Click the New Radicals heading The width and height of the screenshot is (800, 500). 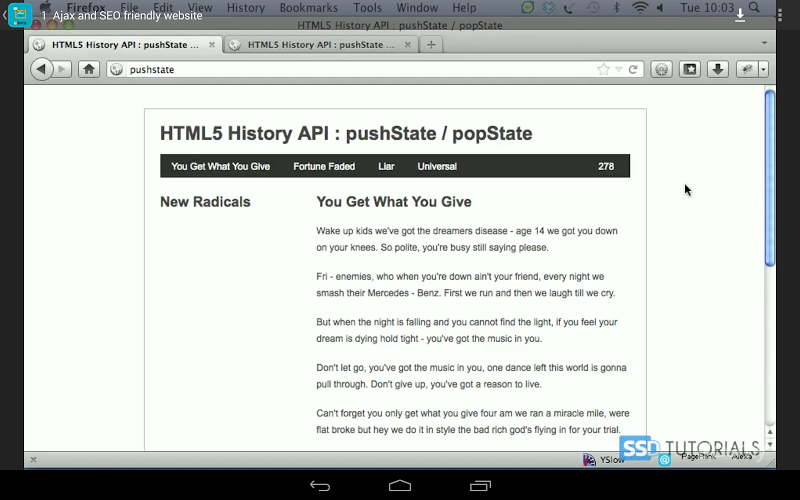coord(205,202)
